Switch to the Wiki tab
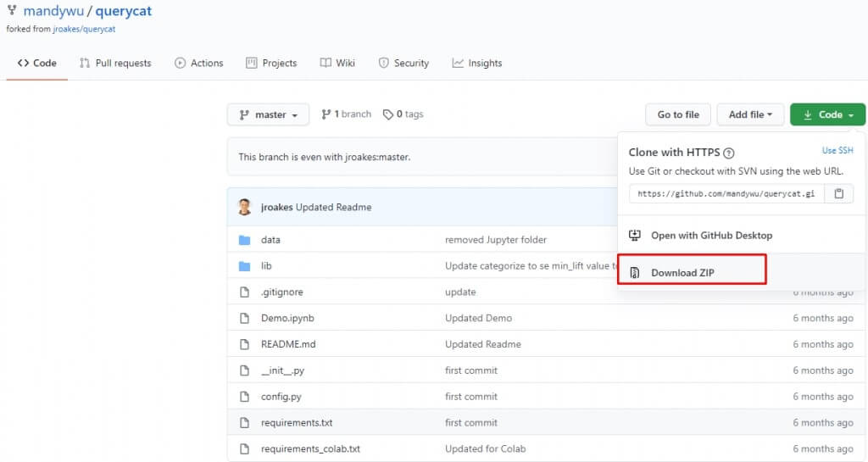The image size is (868, 462). pyautogui.click(x=337, y=63)
